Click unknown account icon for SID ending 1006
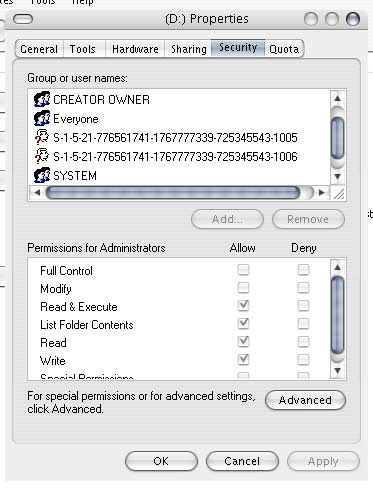This screenshot has width=373, height=491. [42, 157]
